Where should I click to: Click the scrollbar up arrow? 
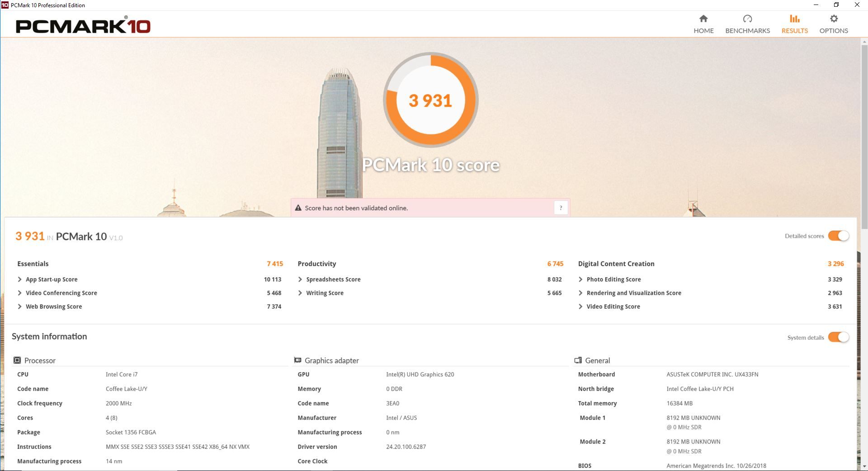[864, 42]
